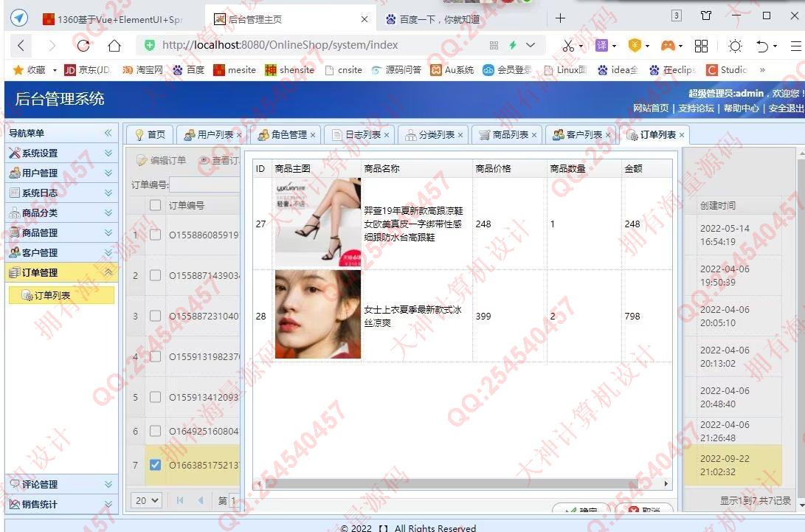
Task: Switch to 首页 tab
Action: tap(150, 134)
